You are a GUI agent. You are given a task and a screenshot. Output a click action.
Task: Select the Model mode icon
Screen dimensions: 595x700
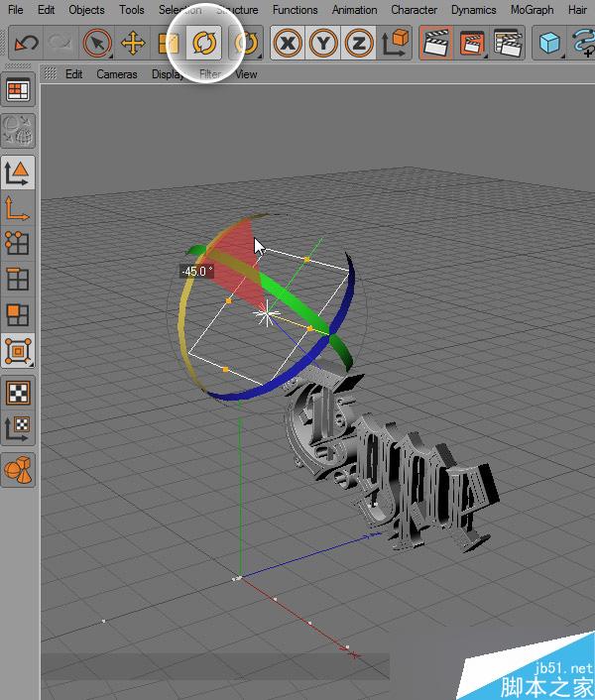click(x=18, y=174)
